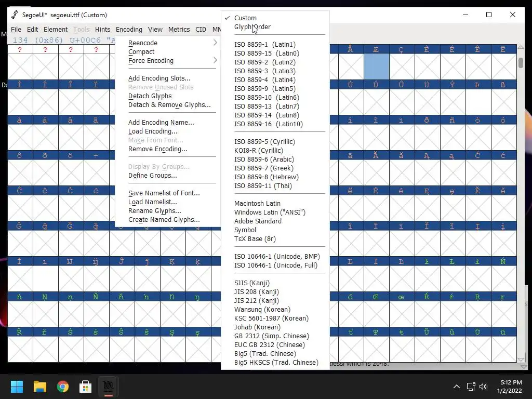
Task: Reencode to Symbol encoding
Action: click(245, 230)
